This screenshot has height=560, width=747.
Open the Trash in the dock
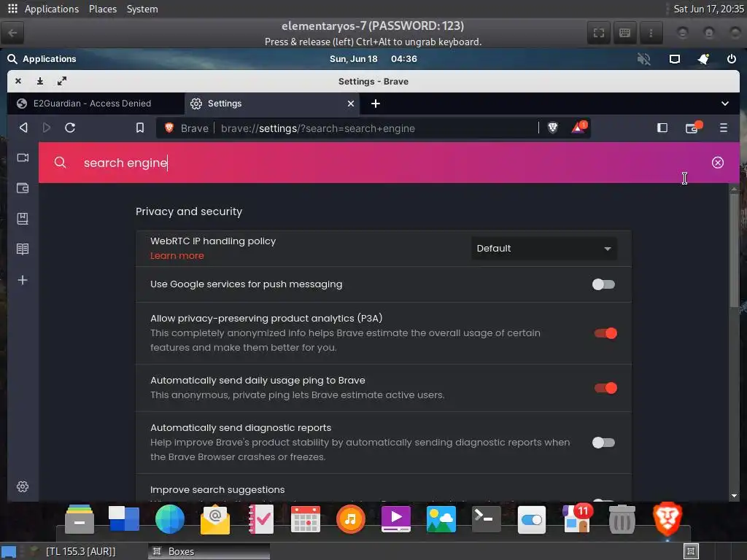pyautogui.click(x=622, y=519)
